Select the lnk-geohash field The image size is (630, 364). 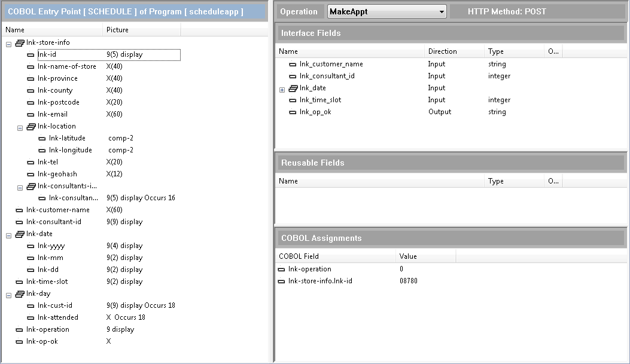[x=57, y=174]
